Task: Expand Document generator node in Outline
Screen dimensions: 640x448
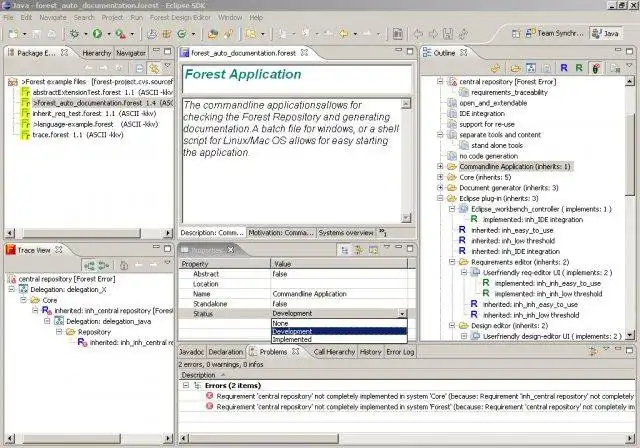Action: click(x=440, y=187)
